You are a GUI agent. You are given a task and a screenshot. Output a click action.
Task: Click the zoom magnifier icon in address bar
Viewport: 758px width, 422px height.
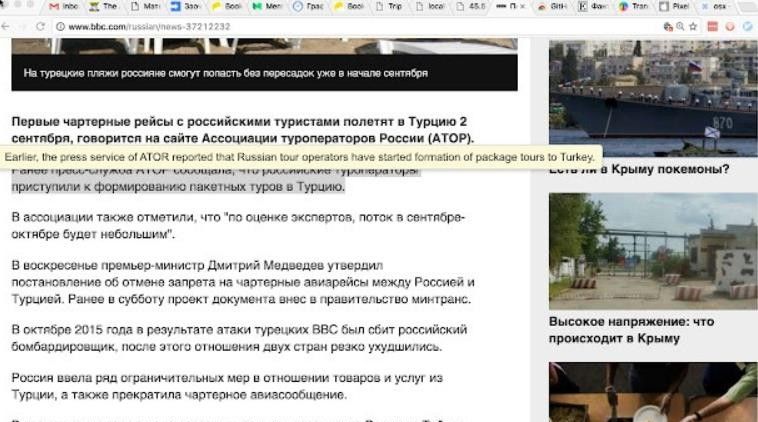[x=680, y=27]
